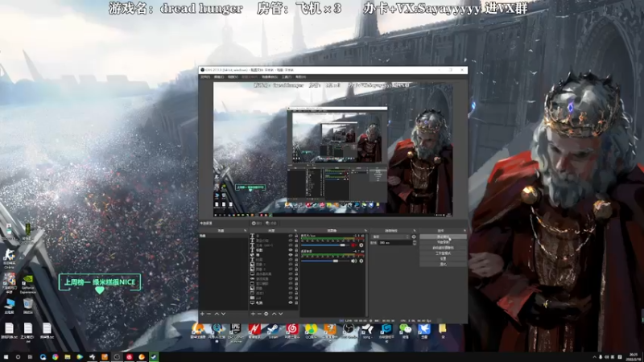
Task: Open File Explorer from the taskbar
Action: pyautogui.click(x=68, y=357)
